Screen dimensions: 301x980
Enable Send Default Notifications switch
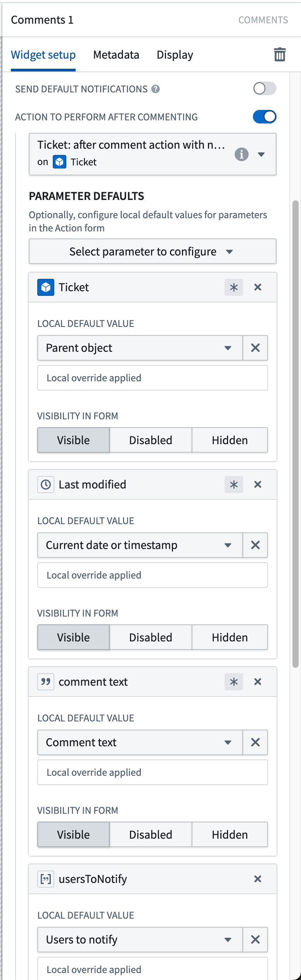pyautogui.click(x=265, y=89)
